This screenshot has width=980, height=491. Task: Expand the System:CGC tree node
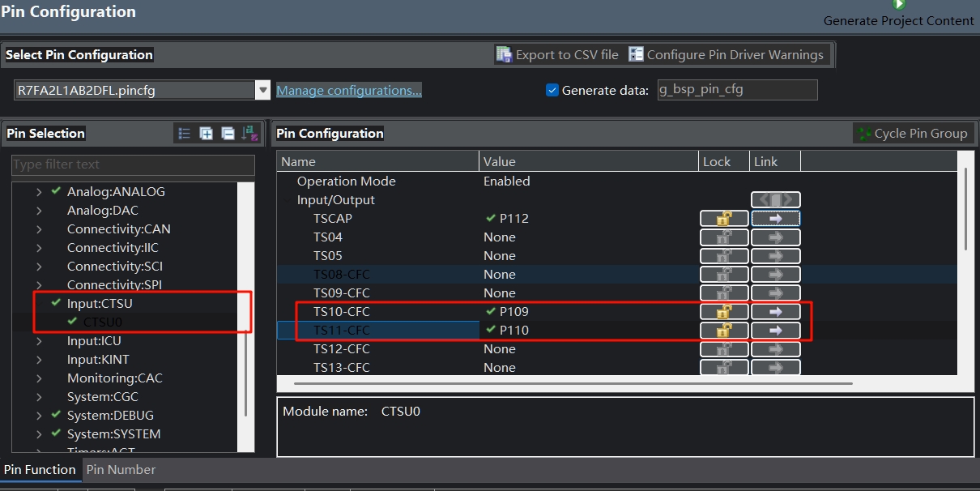coord(39,397)
